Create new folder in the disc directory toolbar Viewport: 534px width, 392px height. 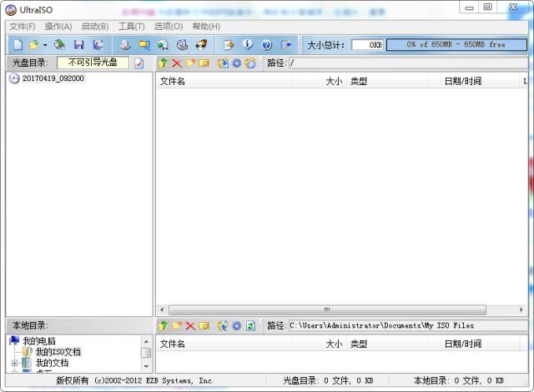point(190,63)
